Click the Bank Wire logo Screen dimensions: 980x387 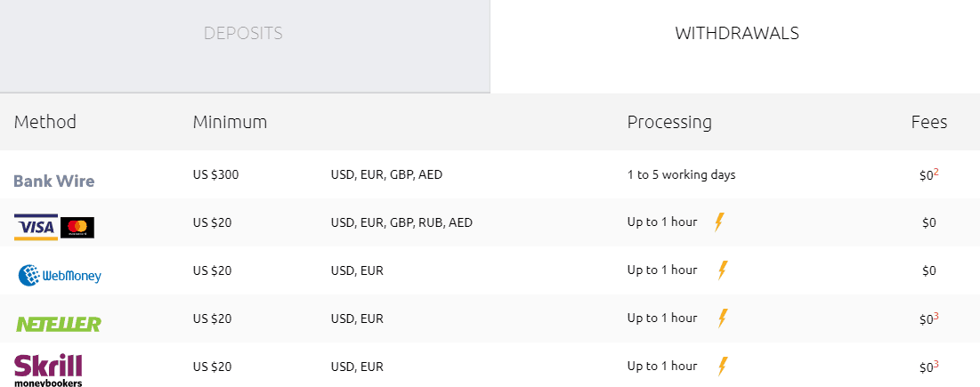tap(53, 181)
